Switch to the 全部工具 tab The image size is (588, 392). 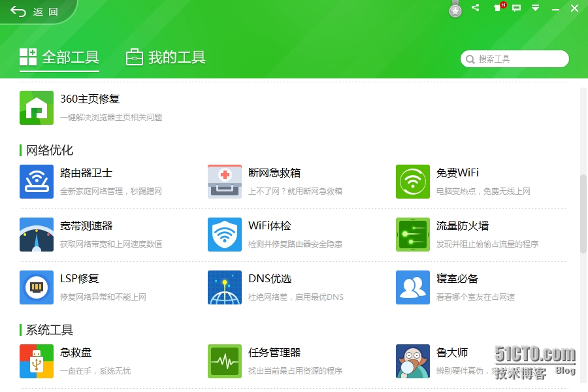[x=59, y=57]
